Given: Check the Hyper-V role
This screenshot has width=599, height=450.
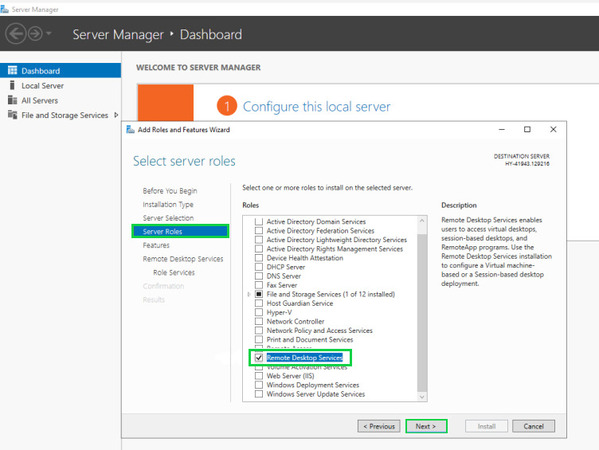Looking at the screenshot, I should pyautogui.click(x=259, y=312).
